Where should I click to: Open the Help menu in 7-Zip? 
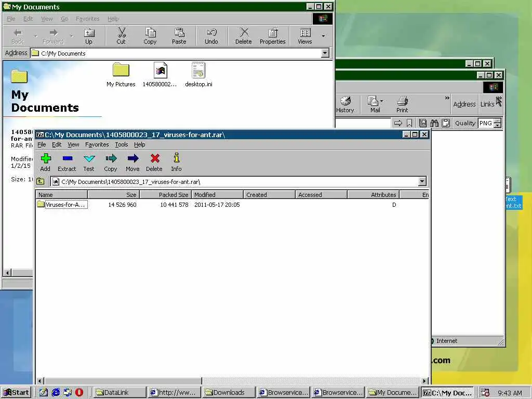pyautogui.click(x=139, y=144)
